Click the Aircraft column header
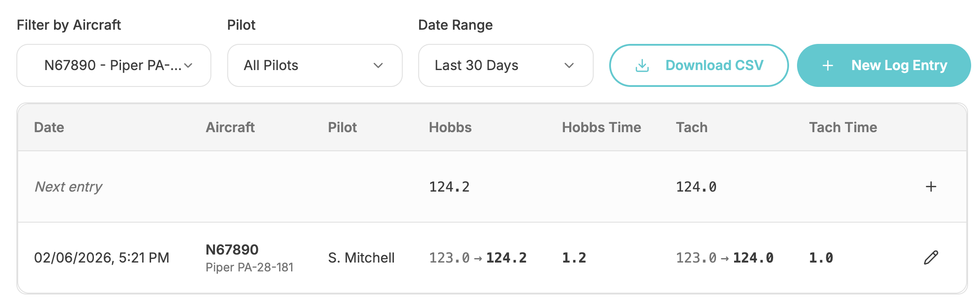Viewport: 980px width, 306px height. (x=230, y=128)
